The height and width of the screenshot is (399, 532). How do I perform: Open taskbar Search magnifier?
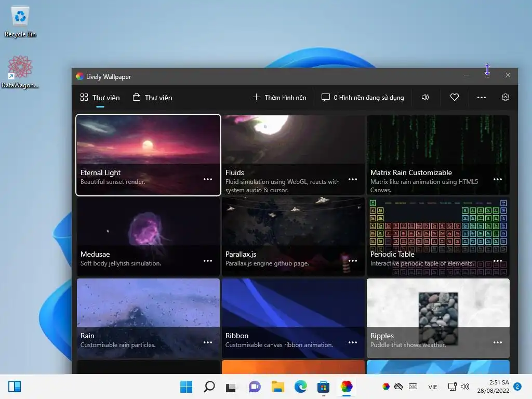209,387
